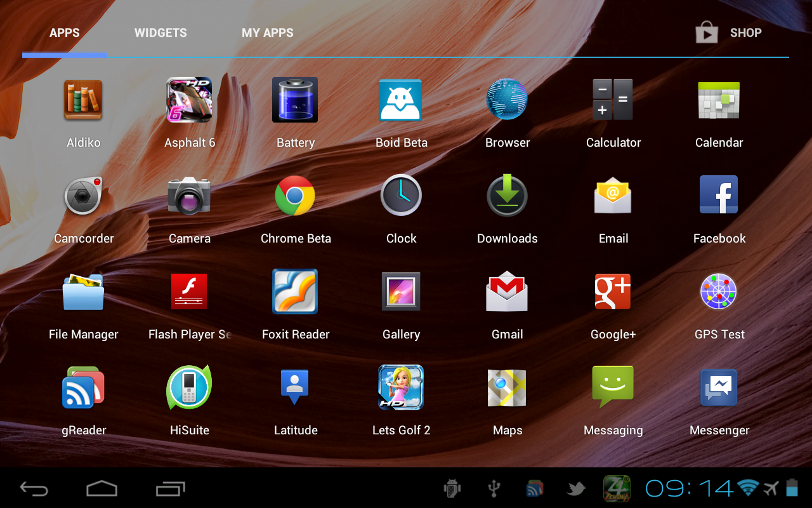Viewport: 812px width, 508px height.
Task: Launch Foxit Reader
Action: (295, 292)
